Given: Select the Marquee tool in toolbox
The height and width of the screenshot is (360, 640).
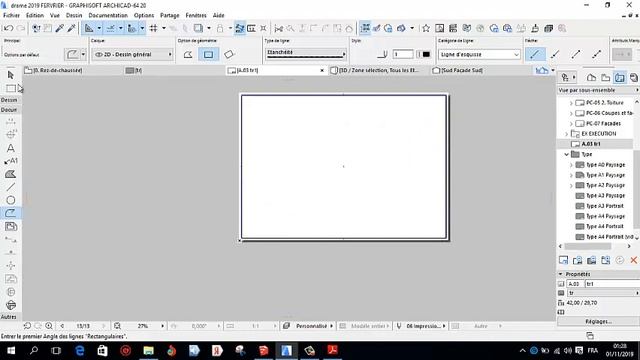Looking at the screenshot, I should (11, 88).
